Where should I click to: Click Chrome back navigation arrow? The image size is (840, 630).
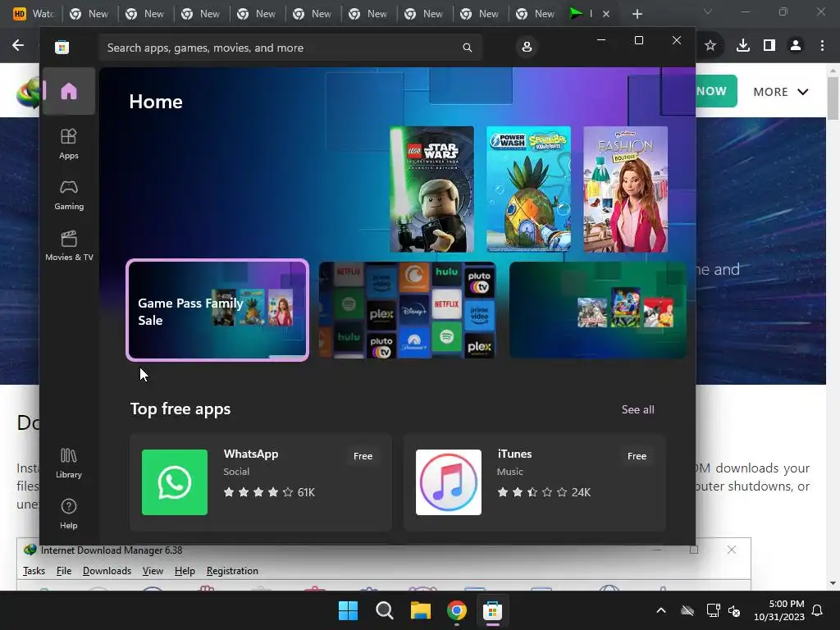tap(18, 46)
